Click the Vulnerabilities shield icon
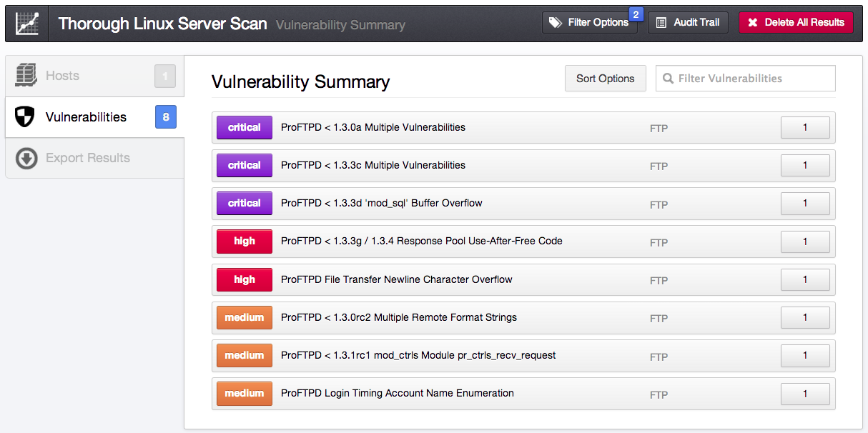 (25, 117)
